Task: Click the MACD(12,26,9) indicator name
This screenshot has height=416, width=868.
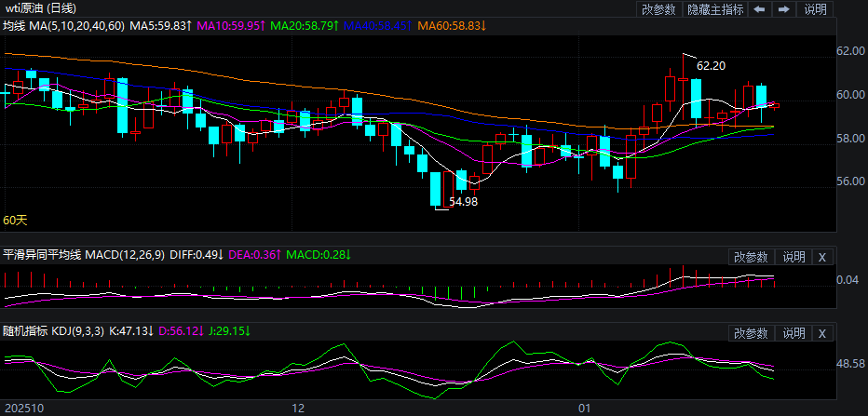Action: click(126, 255)
